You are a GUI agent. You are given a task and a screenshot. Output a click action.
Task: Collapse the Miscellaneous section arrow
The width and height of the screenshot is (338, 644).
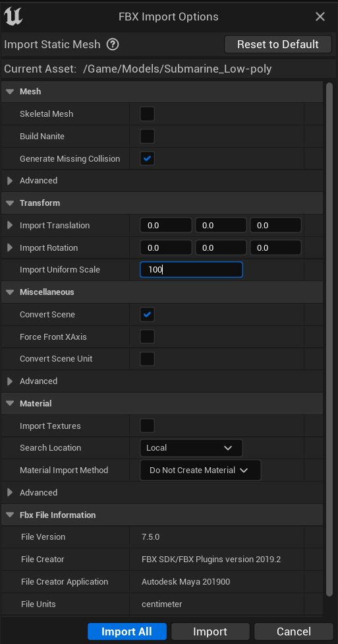pos(10,292)
